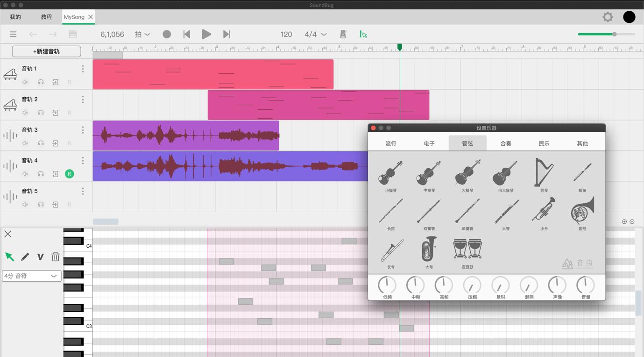Open the 电子 instrument category tab
The height and width of the screenshot is (357, 644).
[x=429, y=143]
